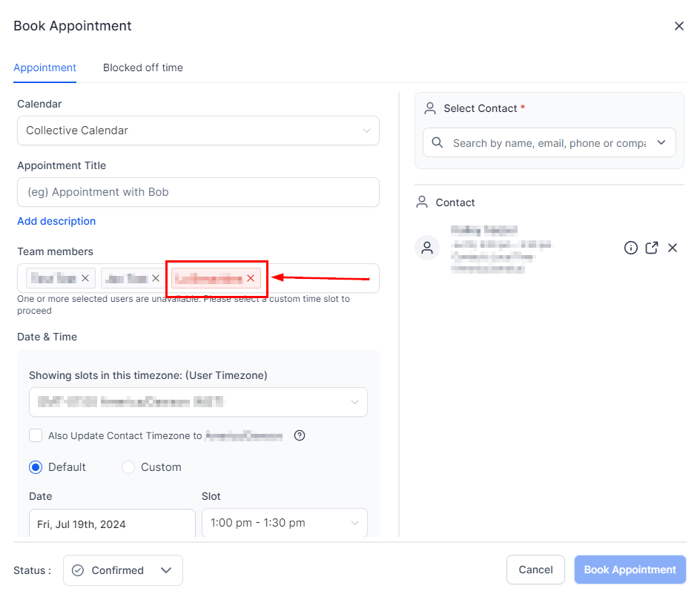Select the Default slot radio button
This screenshot has height=600, width=700.
tap(36, 467)
